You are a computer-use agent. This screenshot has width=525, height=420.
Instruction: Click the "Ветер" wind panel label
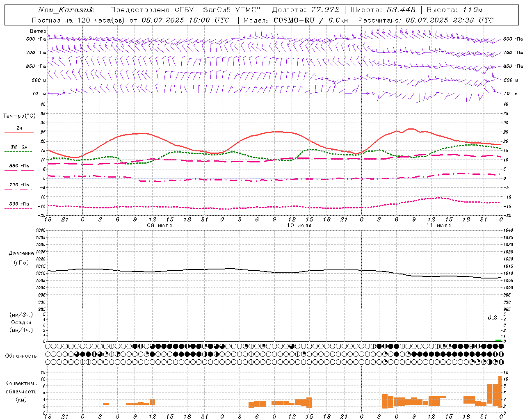(38, 31)
